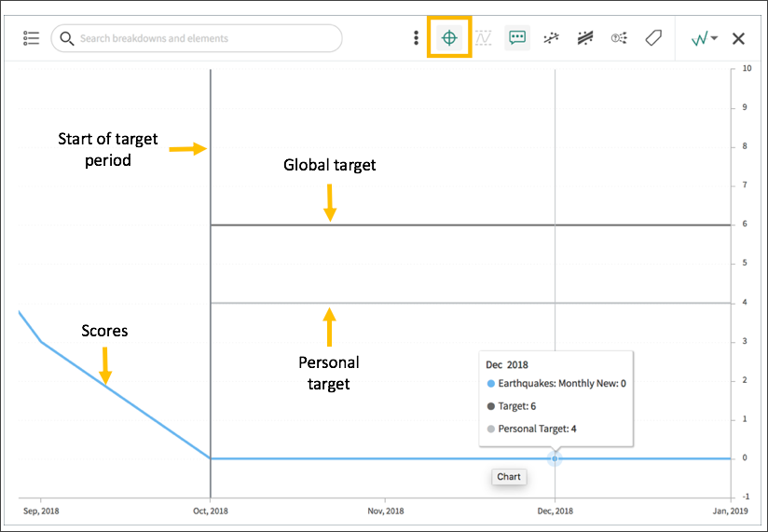Expand the chart type dropdown

(704, 38)
